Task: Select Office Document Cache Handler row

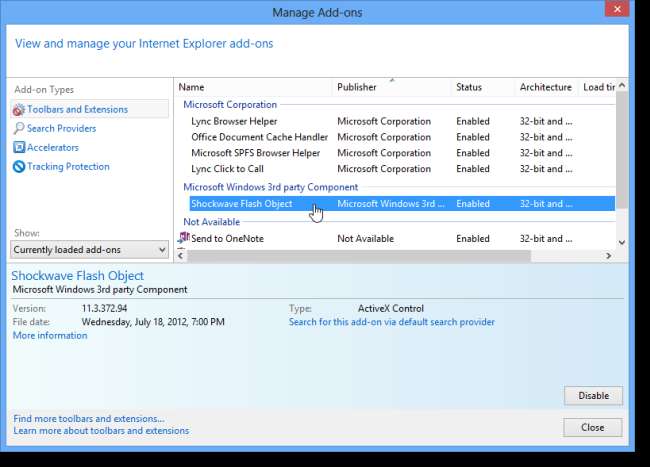Action: (402, 137)
